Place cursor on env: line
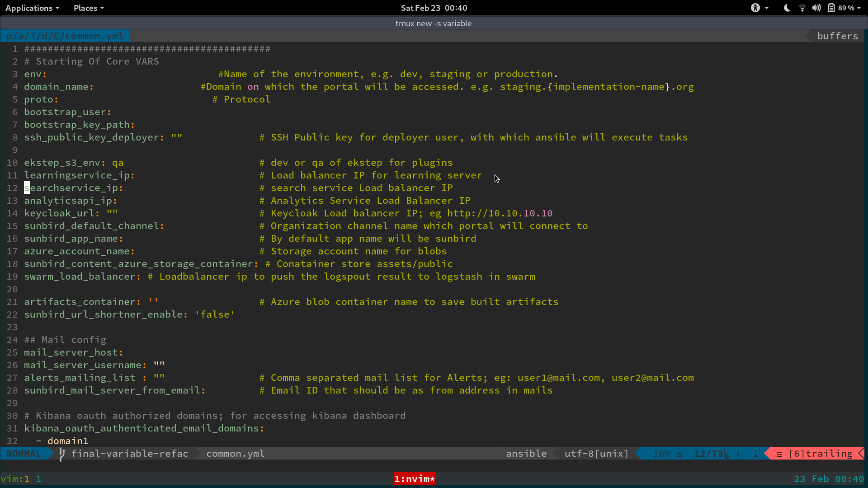868x488 pixels. tap(35, 74)
